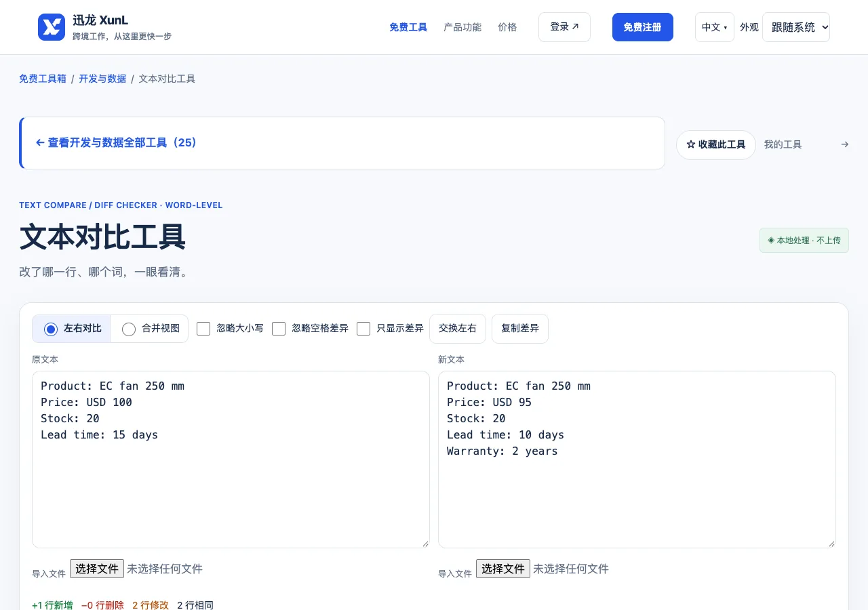Click the 交换左右 button

point(458,329)
